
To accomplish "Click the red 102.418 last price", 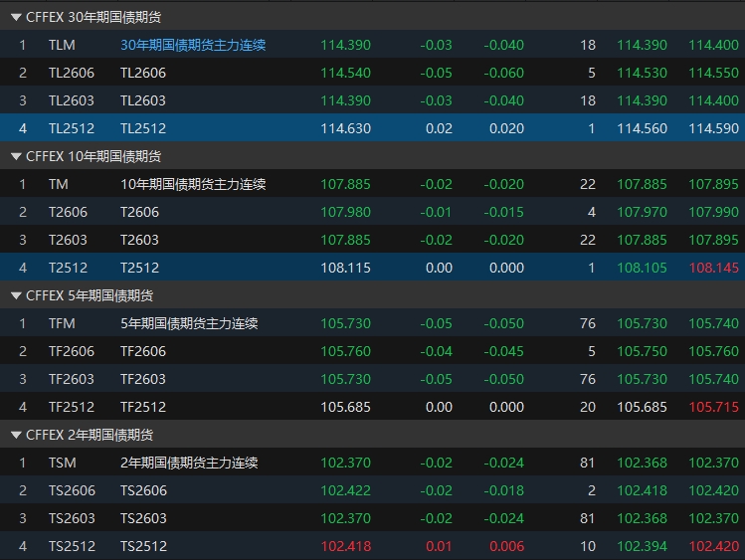I will [345, 546].
